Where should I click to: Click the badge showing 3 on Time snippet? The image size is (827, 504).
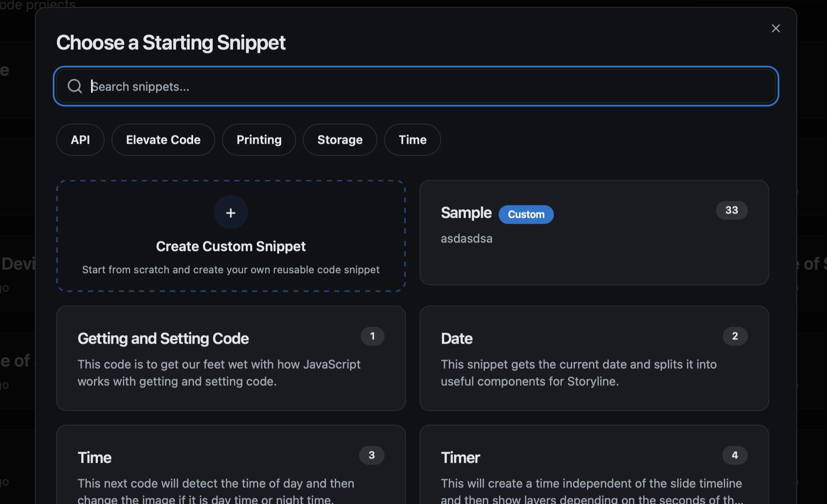pyautogui.click(x=372, y=455)
